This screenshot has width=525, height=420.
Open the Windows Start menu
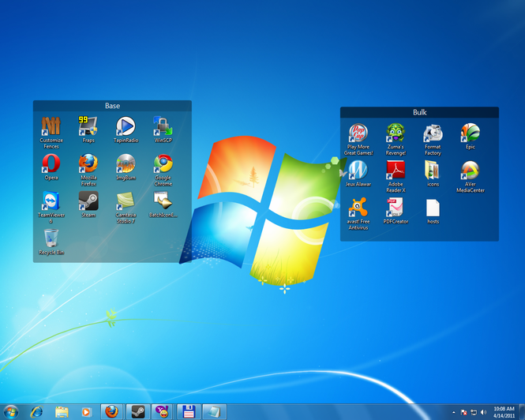click(x=11, y=411)
